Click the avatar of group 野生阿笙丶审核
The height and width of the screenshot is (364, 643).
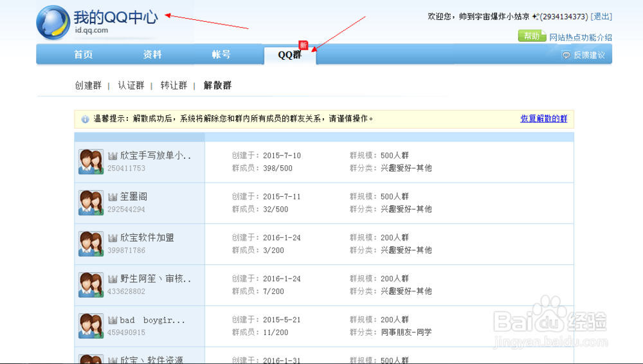pos(91,285)
